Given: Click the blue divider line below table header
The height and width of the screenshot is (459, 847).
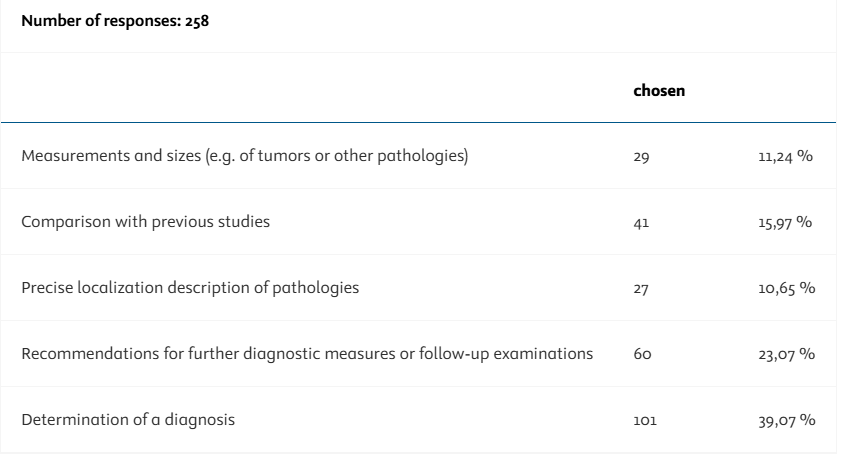Looking at the screenshot, I should point(418,123).
